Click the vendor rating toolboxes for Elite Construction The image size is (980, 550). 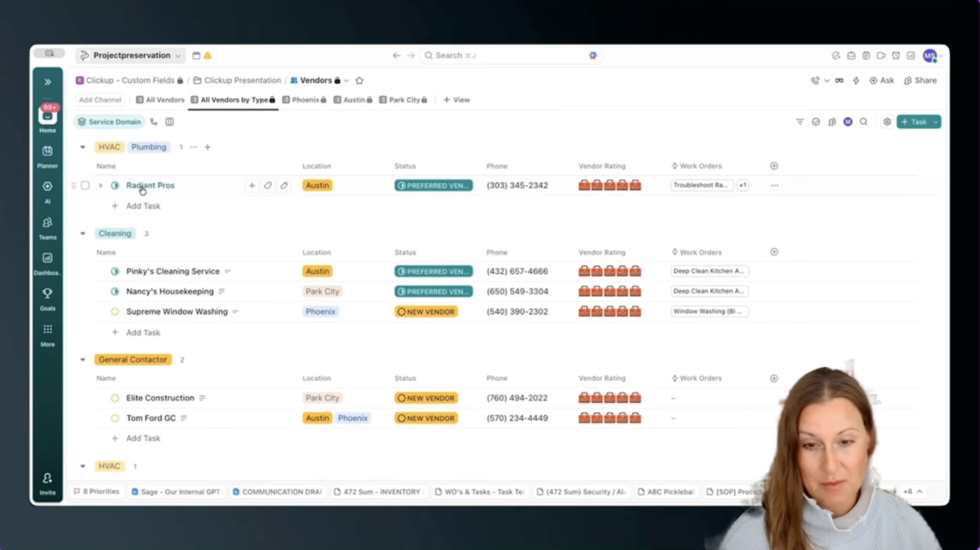(610, 398)
